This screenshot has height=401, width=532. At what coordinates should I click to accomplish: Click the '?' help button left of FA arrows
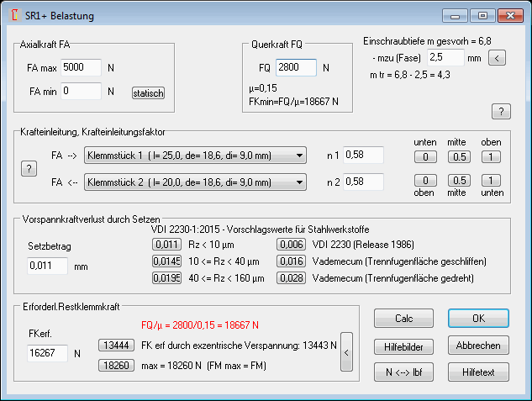click(x=29, y=169)
